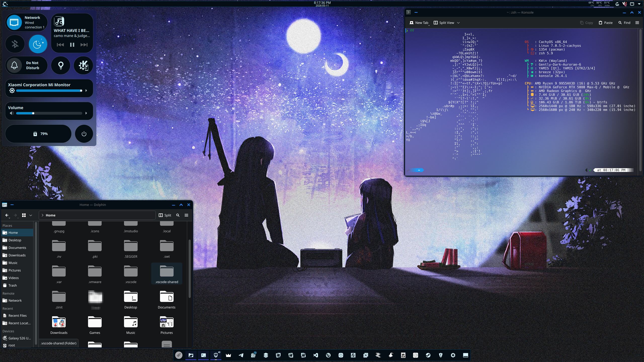Click Find in the Konsole toolbar
This screenshot has width=644, height=362.
point(624,23)
